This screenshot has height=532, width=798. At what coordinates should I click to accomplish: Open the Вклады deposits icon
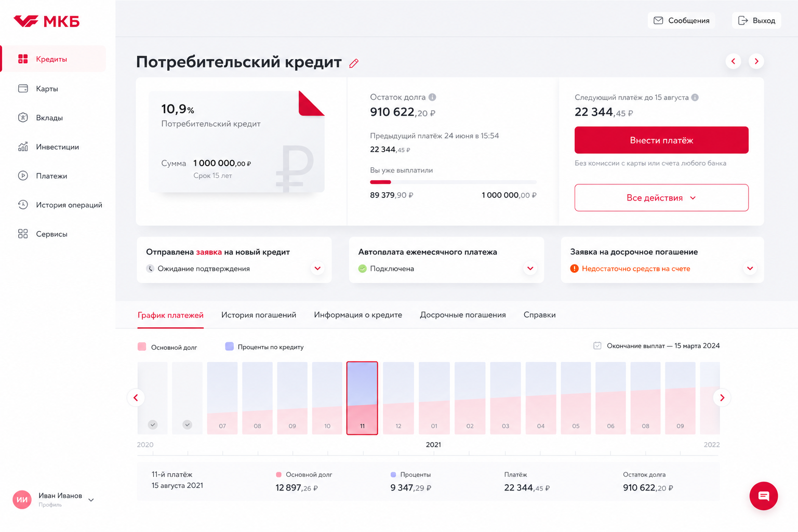pyautogui.click(x=23, y=117)
